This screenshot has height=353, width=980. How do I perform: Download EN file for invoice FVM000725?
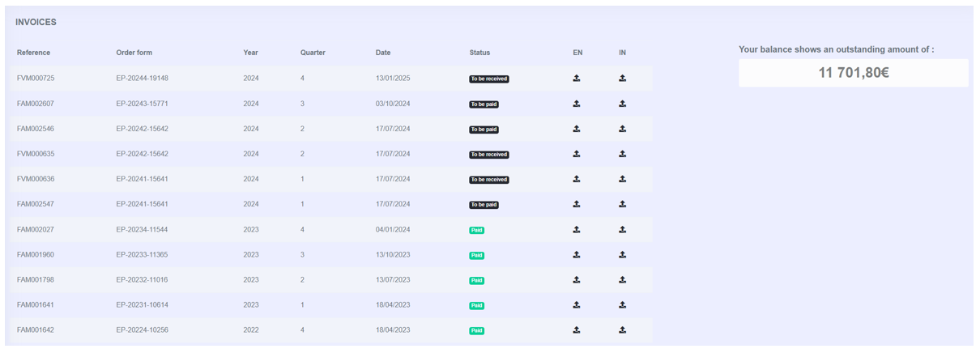click(x=577, y=79)
